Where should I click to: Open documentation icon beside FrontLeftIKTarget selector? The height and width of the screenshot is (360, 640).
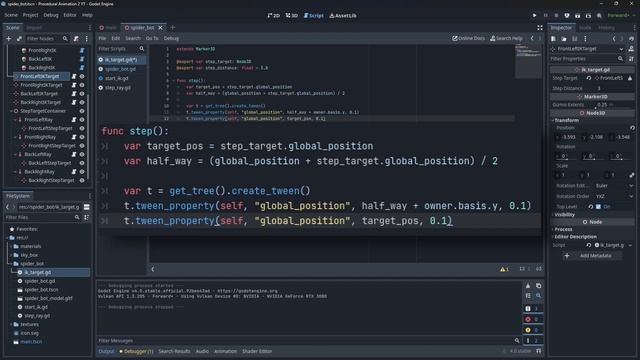click(x=631, y=49)
